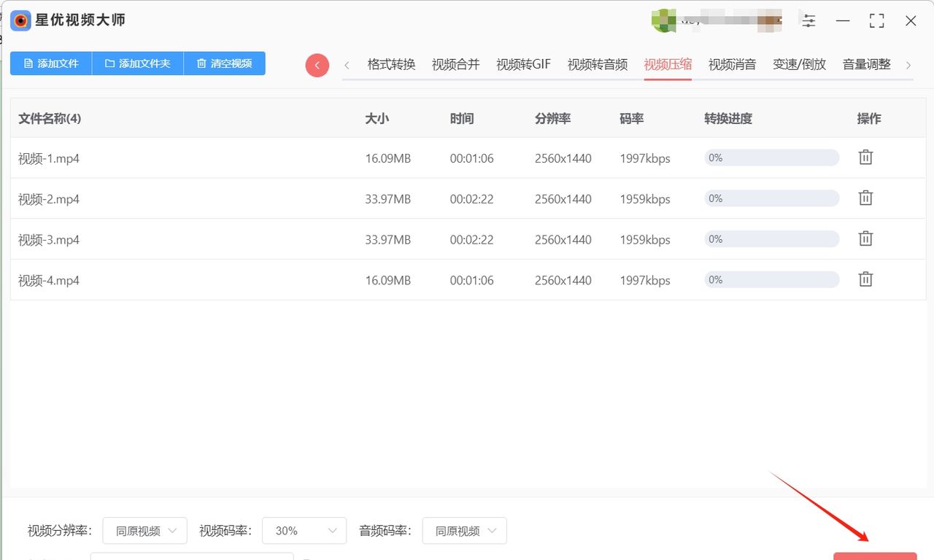This screenshot has height=560, width=934.
Task: Click the 星优视频大师 app logo
Action: click(x=20, y=20)
